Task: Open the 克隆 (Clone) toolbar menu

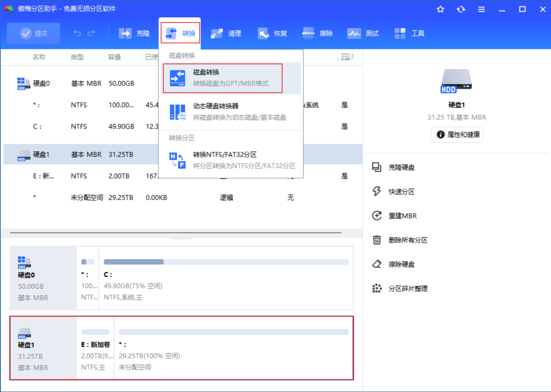Action: (x=134, y=33)
